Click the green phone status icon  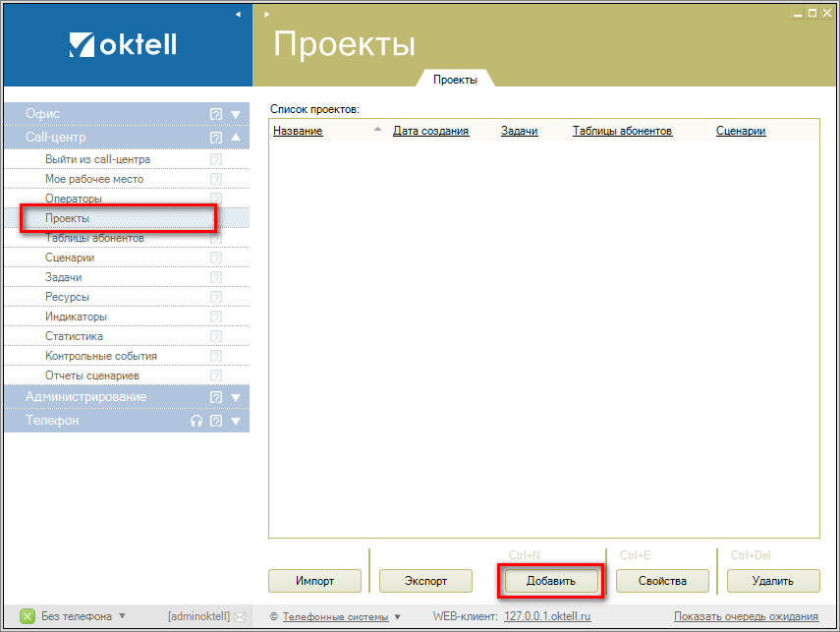pyautogui.click(x=28, y=616)
